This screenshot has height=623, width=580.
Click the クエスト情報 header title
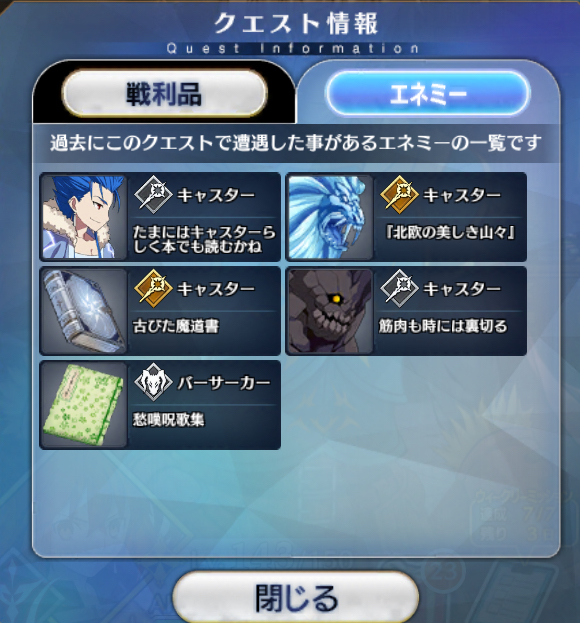296,24
